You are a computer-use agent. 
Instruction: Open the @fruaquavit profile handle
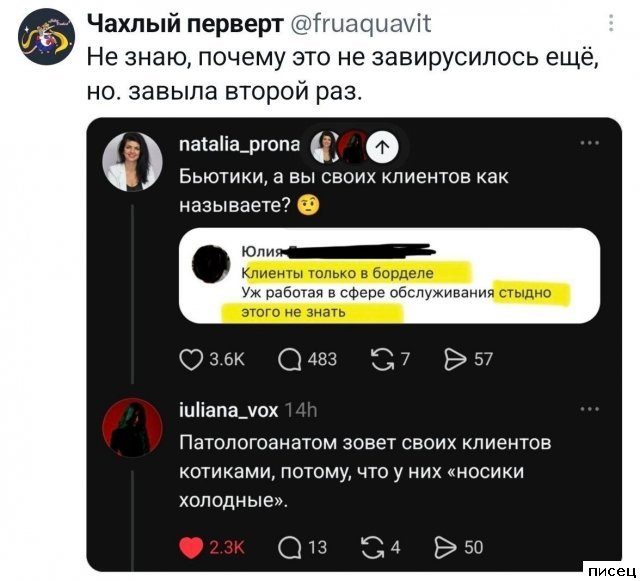point(360,23)
